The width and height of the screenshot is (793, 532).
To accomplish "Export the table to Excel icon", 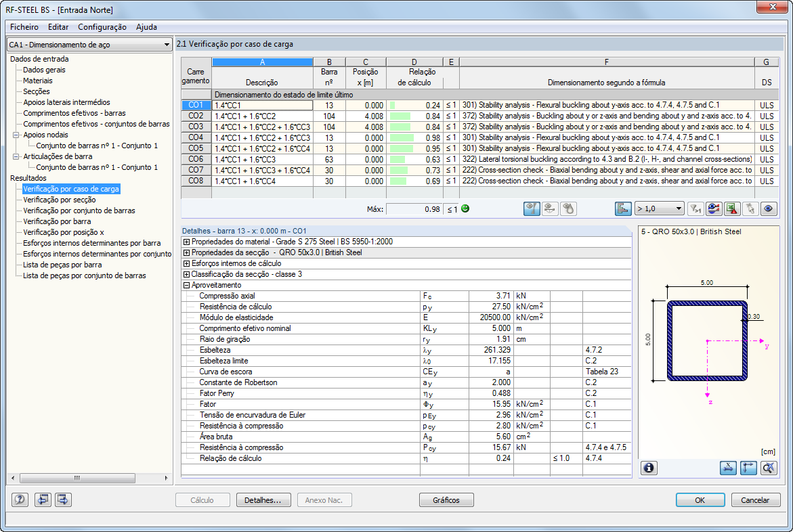I will coord(732,209).
